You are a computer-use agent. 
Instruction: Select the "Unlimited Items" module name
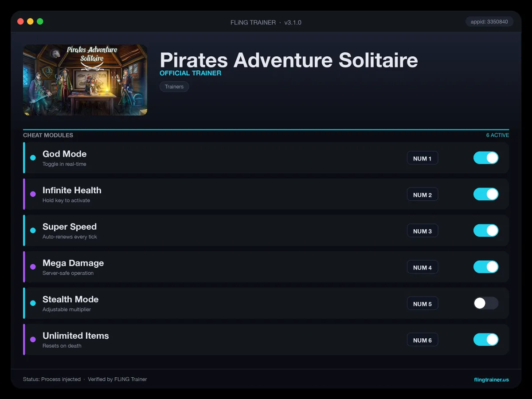[76, 336]
